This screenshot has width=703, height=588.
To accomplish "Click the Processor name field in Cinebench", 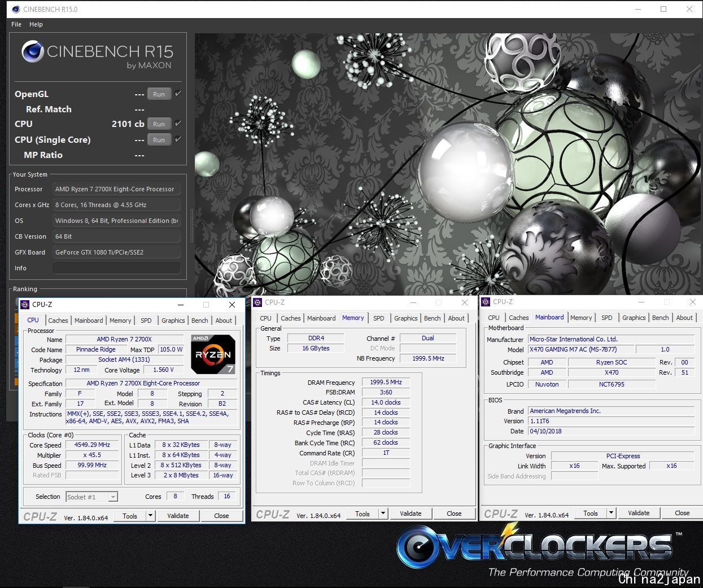I will pos(116,189).
